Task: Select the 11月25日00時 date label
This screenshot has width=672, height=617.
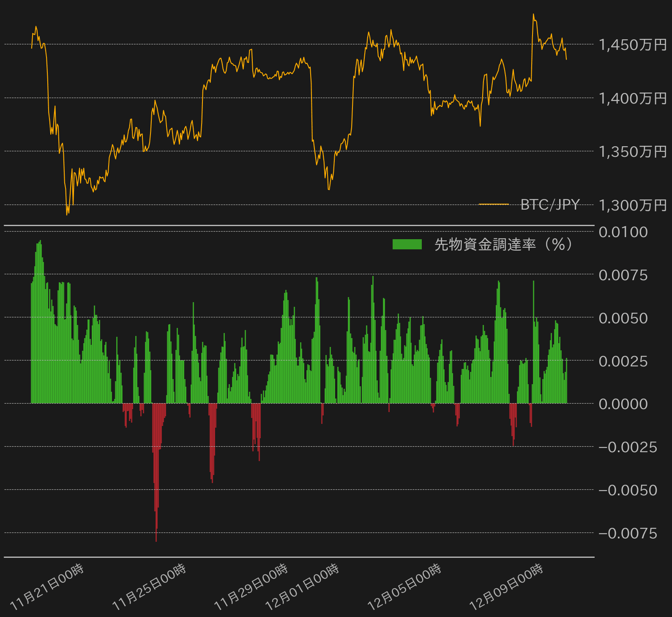Action: pos(149,587)
